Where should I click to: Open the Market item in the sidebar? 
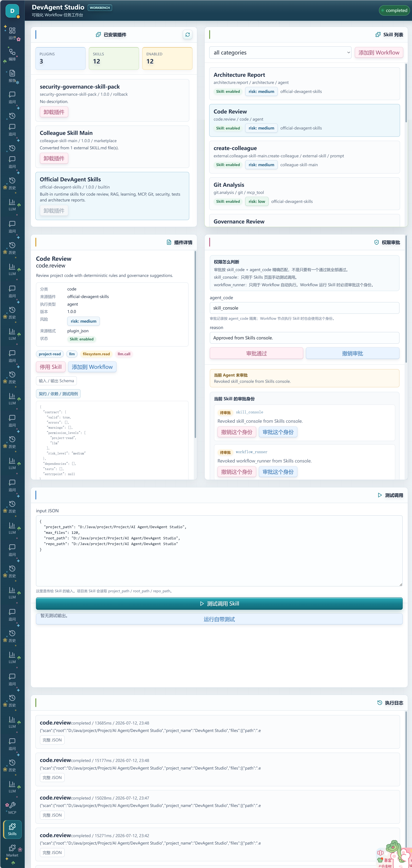coord(12,851)
